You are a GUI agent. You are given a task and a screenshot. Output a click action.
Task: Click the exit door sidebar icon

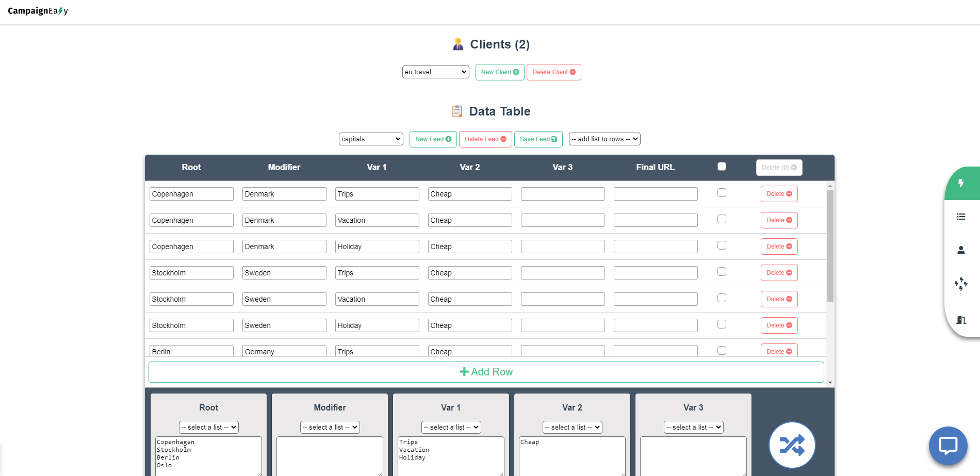961,320
